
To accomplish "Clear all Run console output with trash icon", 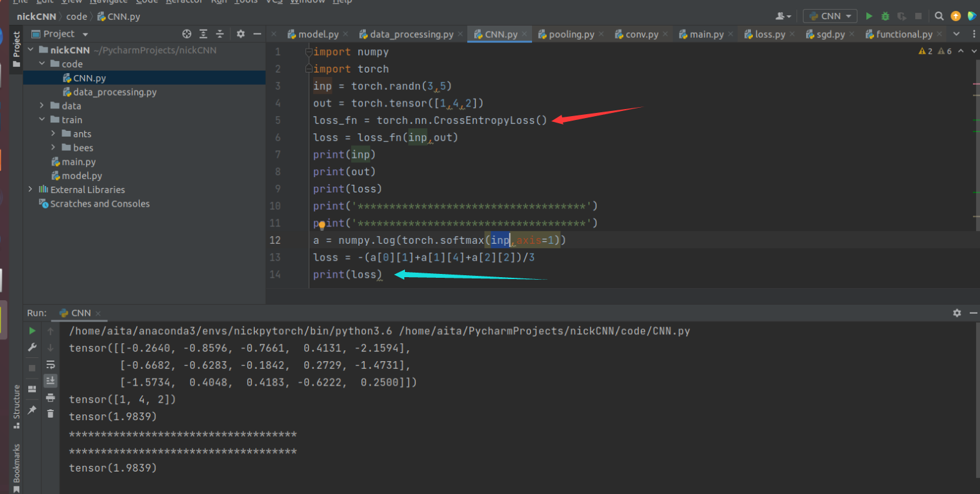I will [x=50, y=414].
